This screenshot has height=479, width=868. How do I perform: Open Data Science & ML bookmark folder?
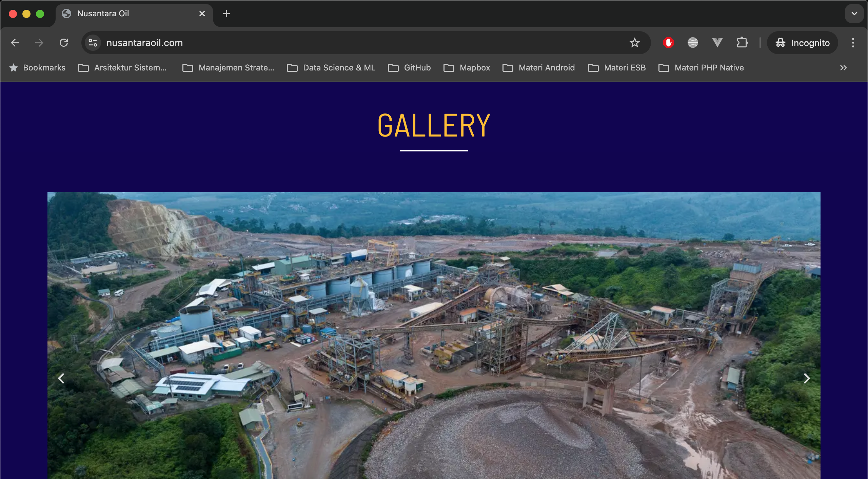point(331,68)
